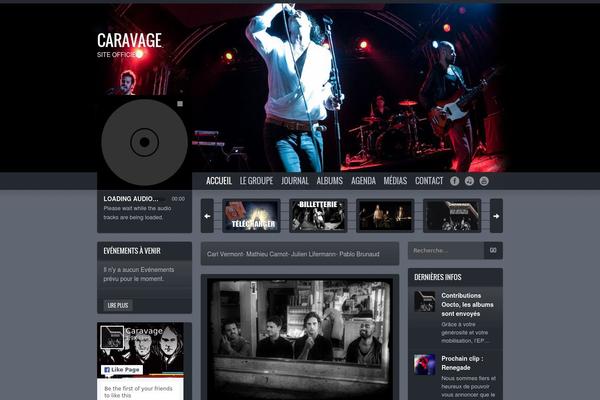Click the black-and-white band photo
The height and width of the screenshot is (400, 600).
point(300,340)
